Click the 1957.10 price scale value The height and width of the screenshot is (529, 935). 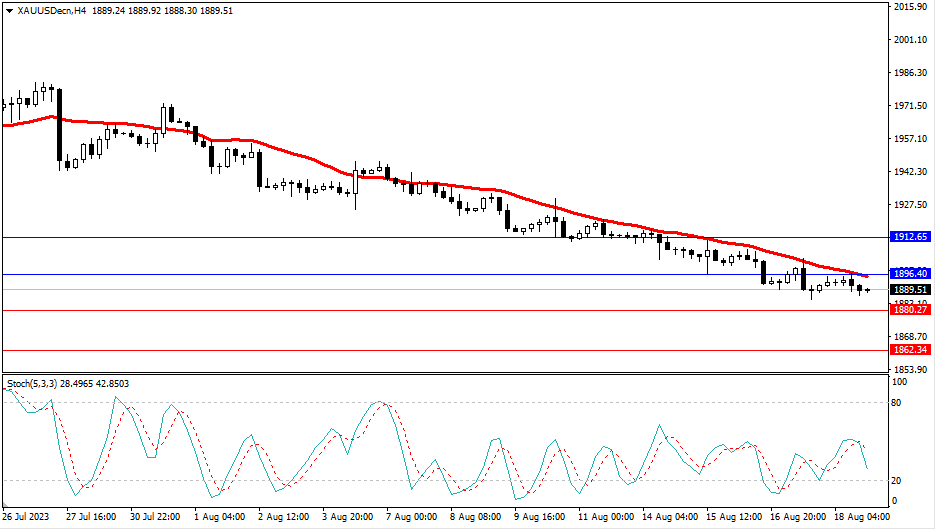pos(910,139)
